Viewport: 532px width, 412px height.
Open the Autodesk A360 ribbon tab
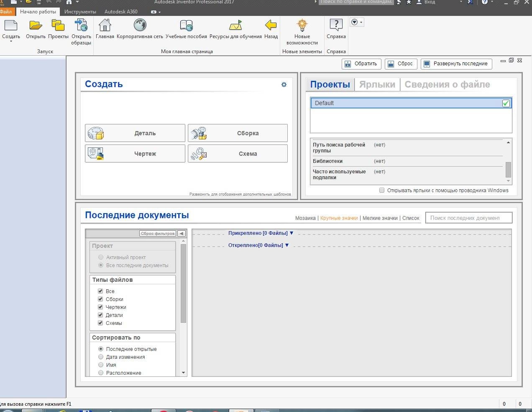pyautogui.click(x=121, y=12)
